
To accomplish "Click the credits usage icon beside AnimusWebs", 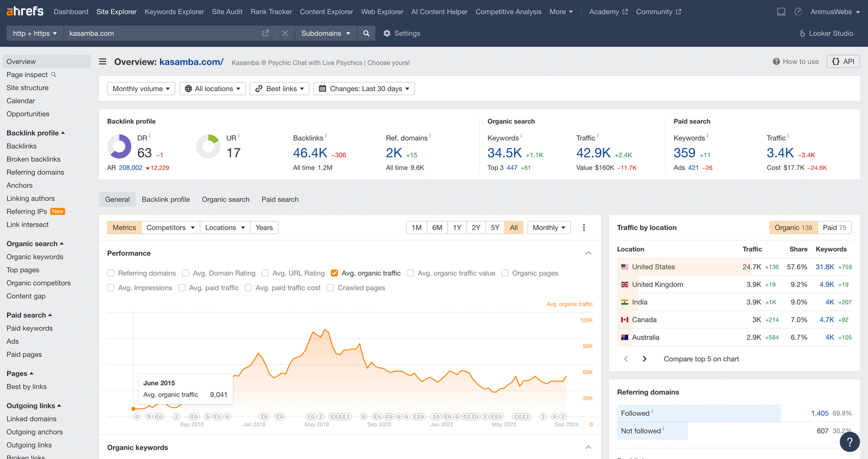I will (798, 11).
